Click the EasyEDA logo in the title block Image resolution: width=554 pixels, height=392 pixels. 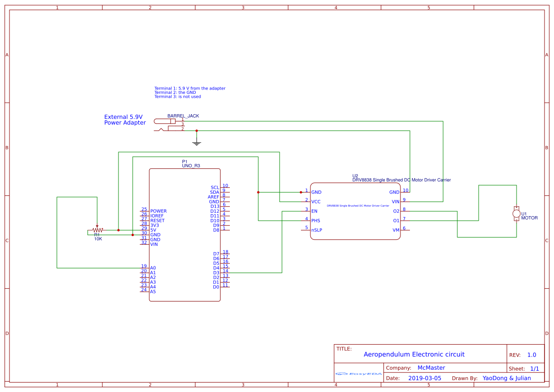coord(358,374)
